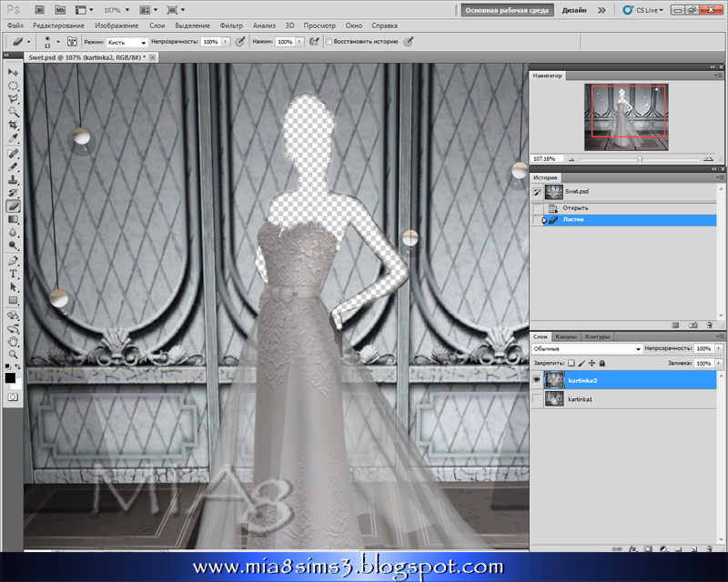
Task: Select the Dodge tool
Action: tap(13, 246)
